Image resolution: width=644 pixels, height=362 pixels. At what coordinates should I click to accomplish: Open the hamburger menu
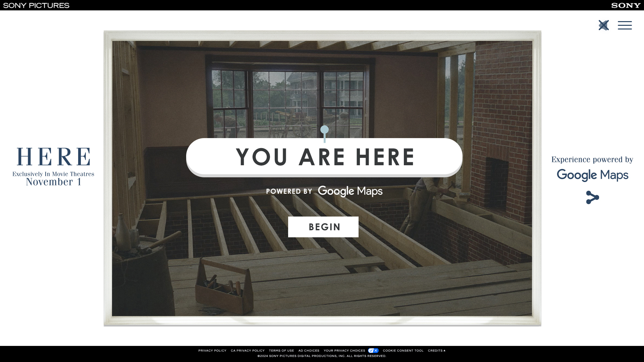(x=625, y=25)
